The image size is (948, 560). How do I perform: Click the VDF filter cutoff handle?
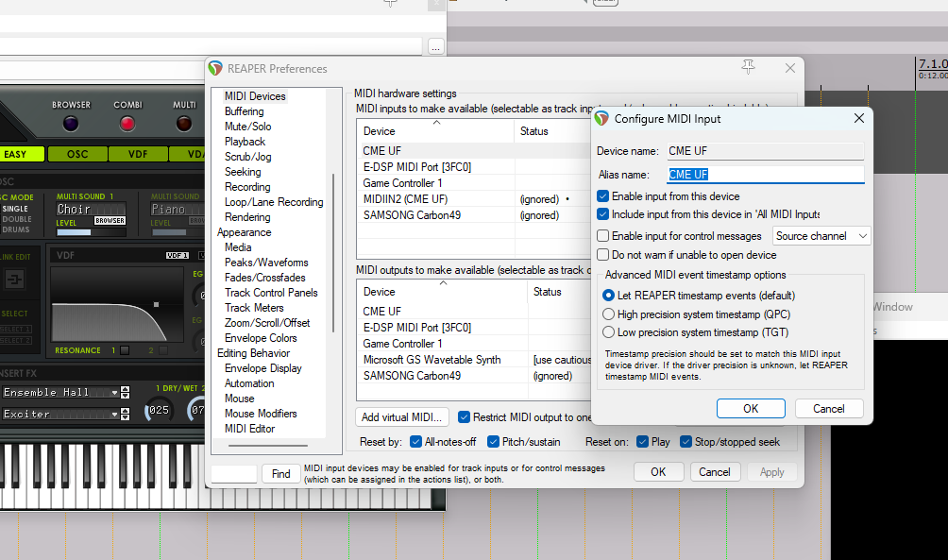(156, 304)
